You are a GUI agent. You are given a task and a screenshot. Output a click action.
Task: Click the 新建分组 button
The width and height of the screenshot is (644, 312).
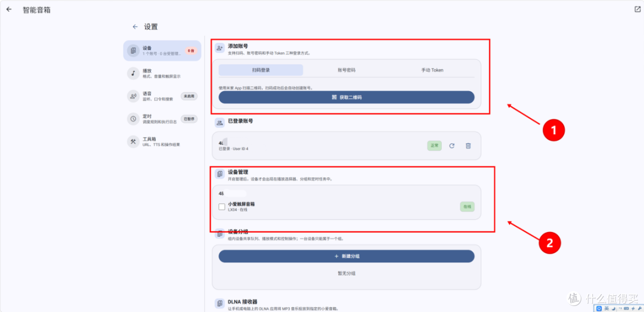pos(346,256)
